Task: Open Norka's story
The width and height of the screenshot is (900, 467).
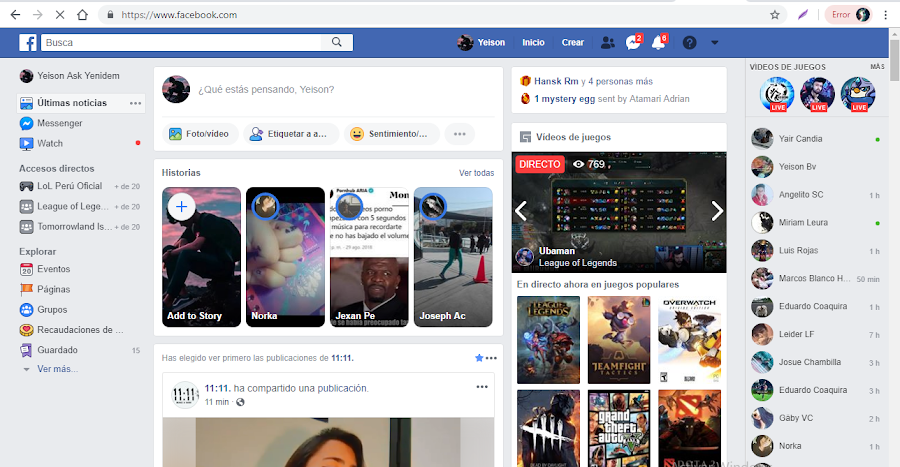Action: point(285,257)
